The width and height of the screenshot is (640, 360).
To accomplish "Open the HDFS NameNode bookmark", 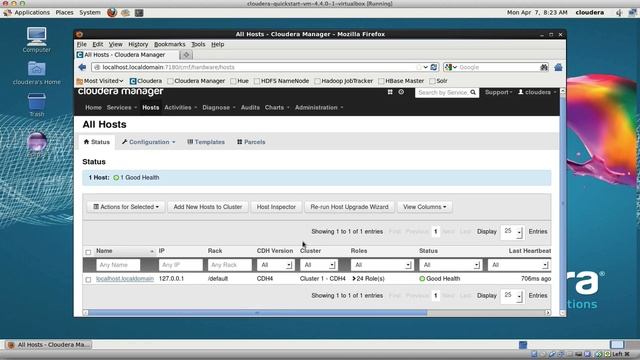I will point(282,81).
